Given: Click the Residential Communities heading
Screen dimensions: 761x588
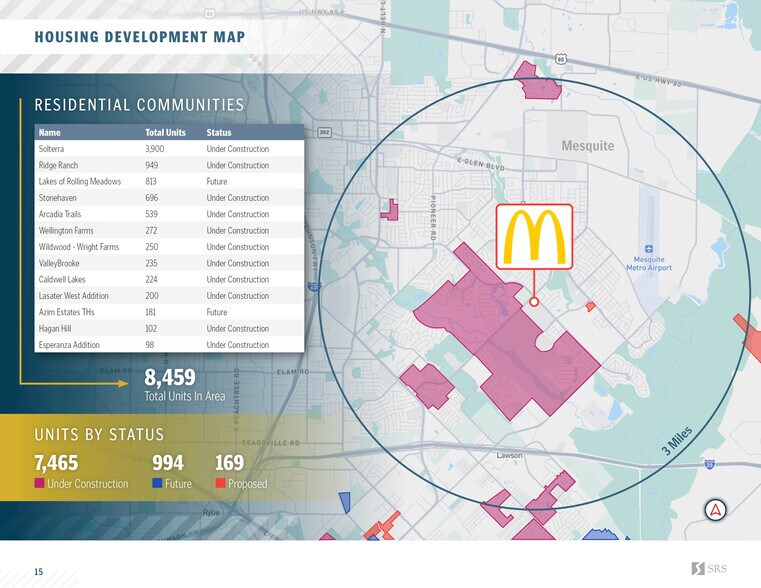Looking at the screenshot, I should pyautogui.click(x=139, y=105).
